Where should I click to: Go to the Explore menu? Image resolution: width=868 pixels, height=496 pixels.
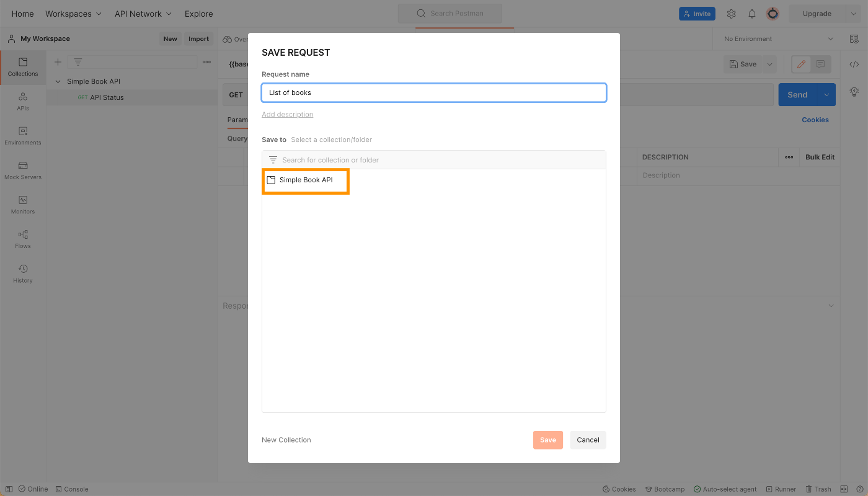[x=198, y=14]
